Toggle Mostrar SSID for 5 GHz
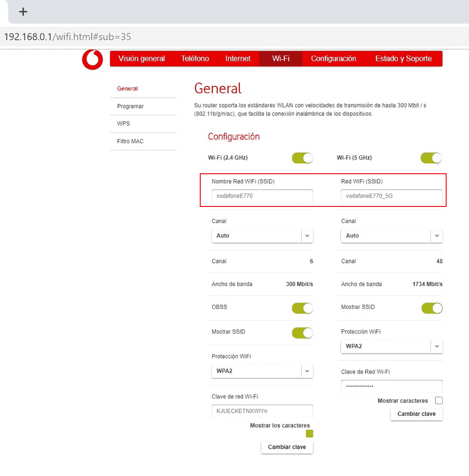 pos(431,308)
